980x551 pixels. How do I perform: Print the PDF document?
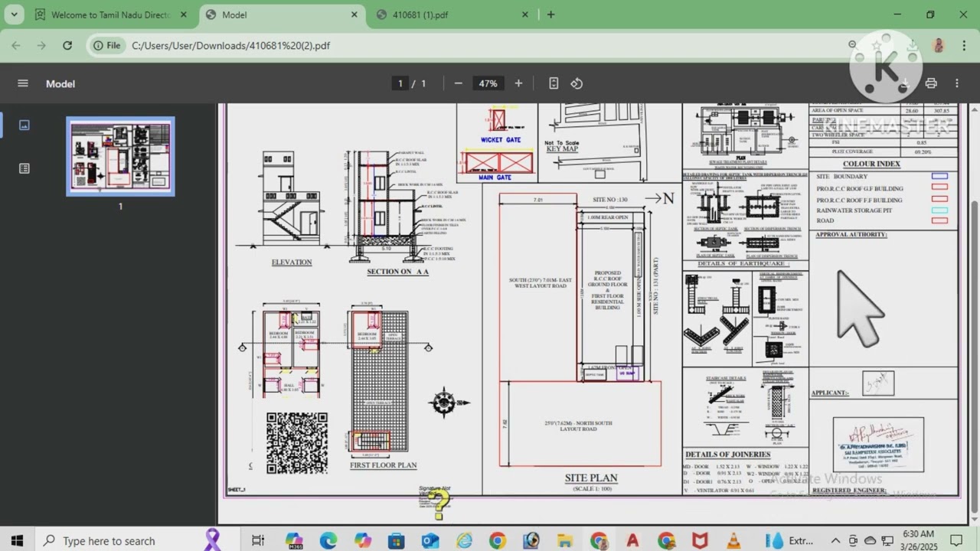tap(931, 83)
